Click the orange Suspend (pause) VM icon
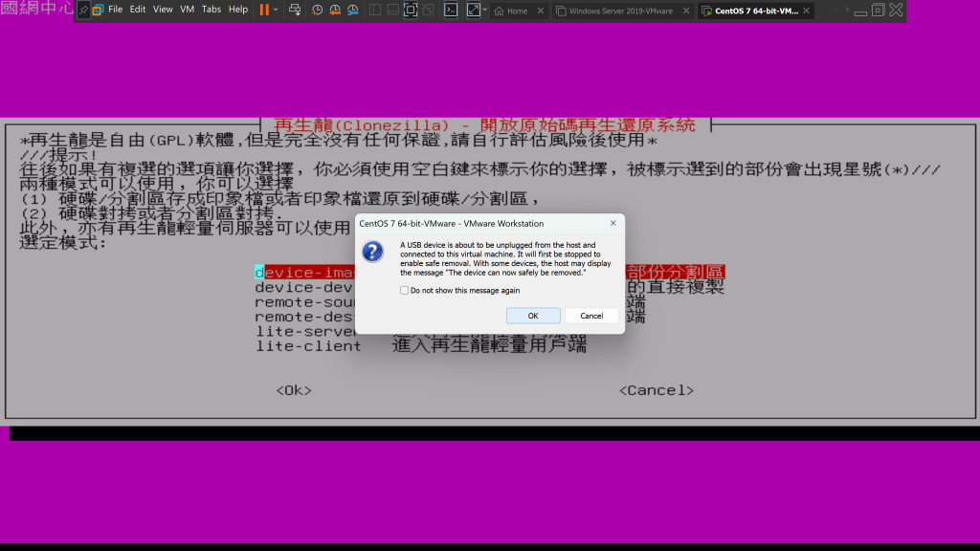 (264, 10)
